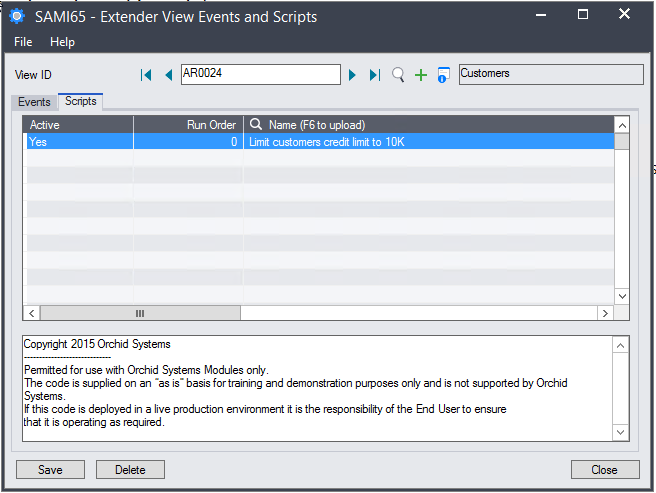
Task: Click the grid's horizontal scrollbar right arrow
Action: [x=604, y=313]
